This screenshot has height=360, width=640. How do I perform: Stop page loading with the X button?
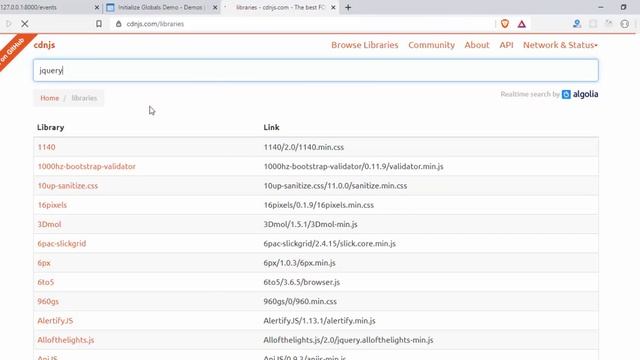pos(25,24)
